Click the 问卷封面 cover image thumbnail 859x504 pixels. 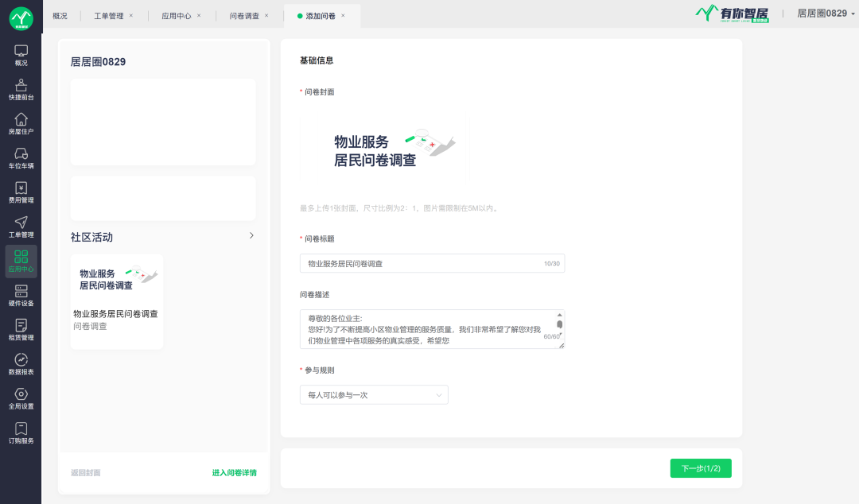(384, 148)
